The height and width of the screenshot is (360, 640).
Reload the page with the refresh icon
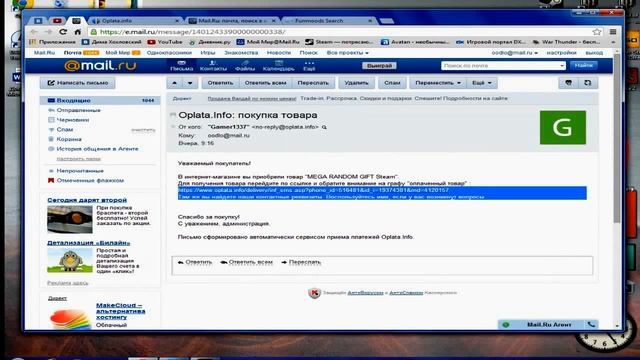63,31
